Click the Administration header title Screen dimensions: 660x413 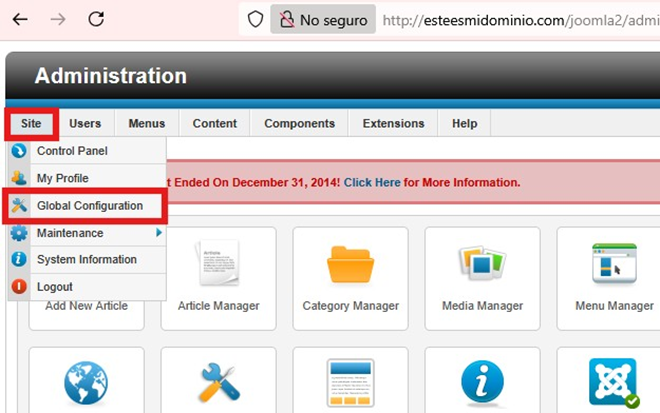point(111,76)
